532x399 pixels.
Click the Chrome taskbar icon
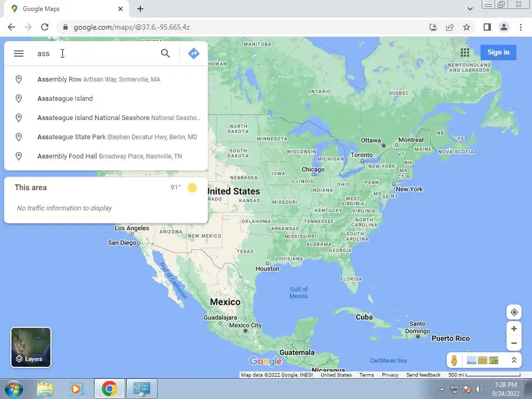coord(109,389)
